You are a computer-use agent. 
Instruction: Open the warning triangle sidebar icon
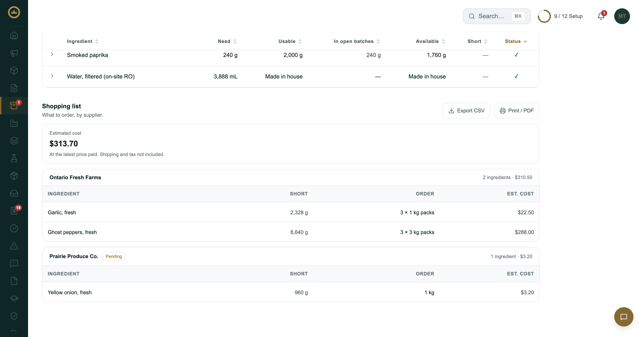pos(14,246)
